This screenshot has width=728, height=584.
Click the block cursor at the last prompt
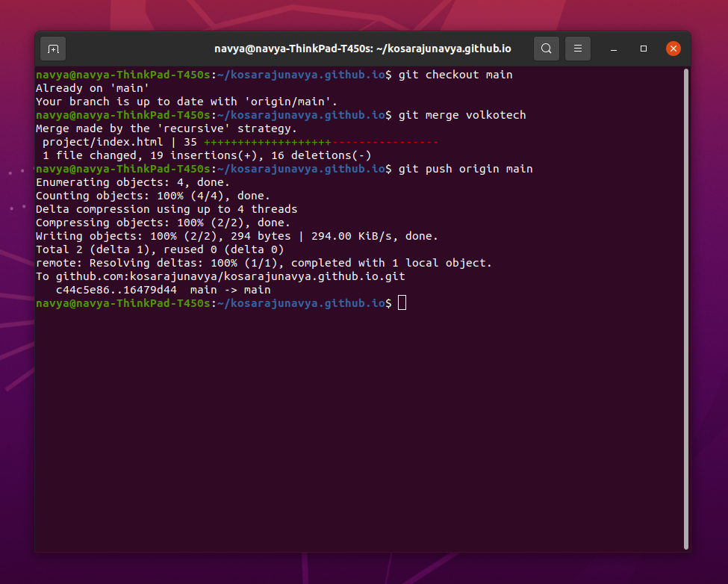[402, 303]
